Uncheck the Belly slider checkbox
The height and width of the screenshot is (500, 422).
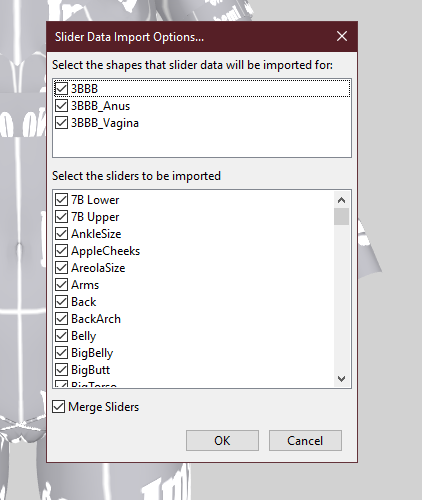coord(61,336)
